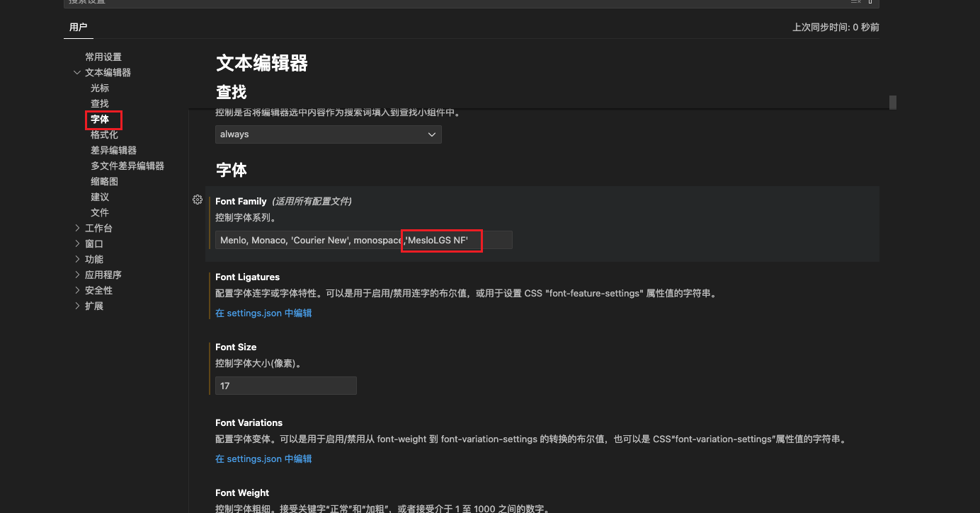The image size is (980, 513).
Task: Open settings.json via Font Ligatures edit link
Action: [263, 312]
